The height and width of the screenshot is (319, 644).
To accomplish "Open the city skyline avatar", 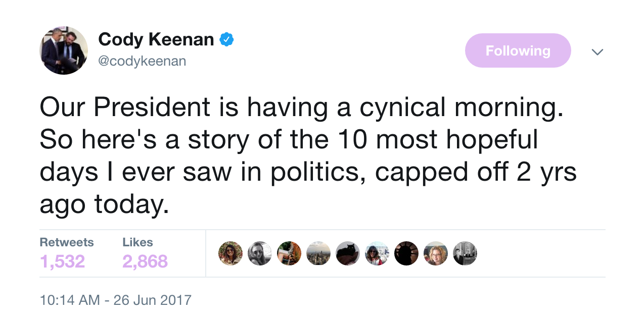I will (x=318, y=253).
